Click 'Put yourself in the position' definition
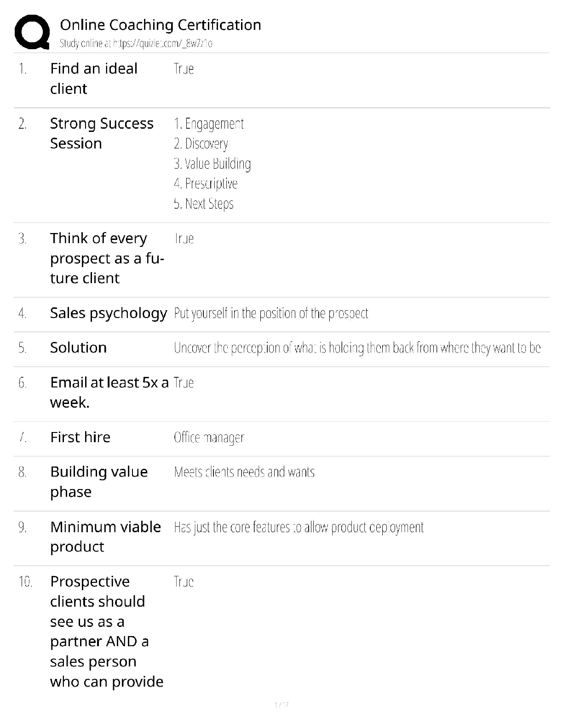This screenshot has width=563, height=728. 271,313
